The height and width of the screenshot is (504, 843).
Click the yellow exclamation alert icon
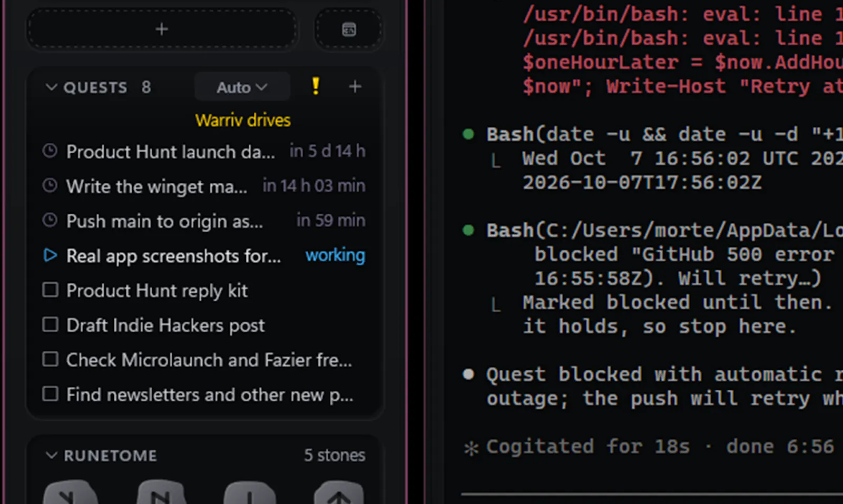pos(315,86)
